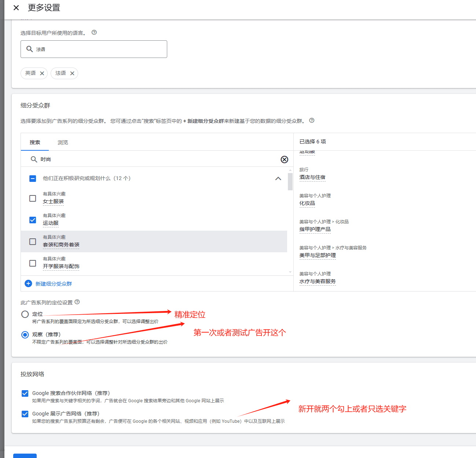This screenshot has height=458, width=476.
Task: Toggle the 他们正在积极研究或规划什么 group checkbox
Action: pyautogui.click(x=33, y=179)
